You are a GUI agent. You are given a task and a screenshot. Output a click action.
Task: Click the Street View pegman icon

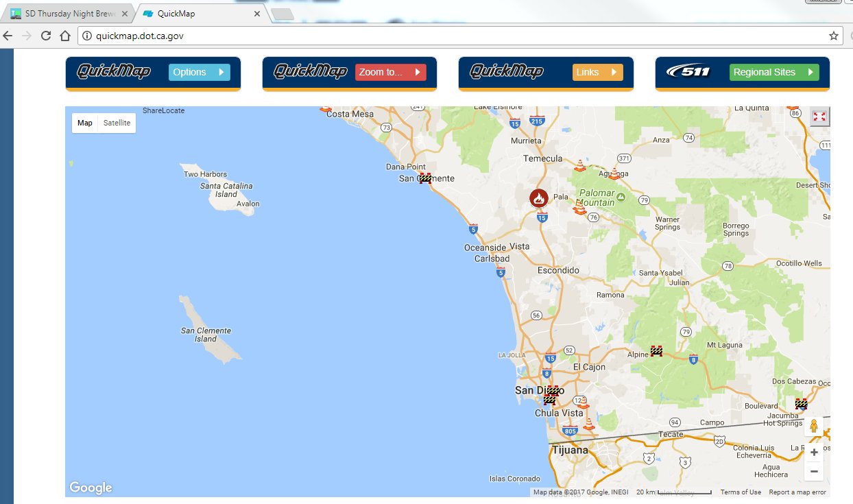click(x=815, y=427)
